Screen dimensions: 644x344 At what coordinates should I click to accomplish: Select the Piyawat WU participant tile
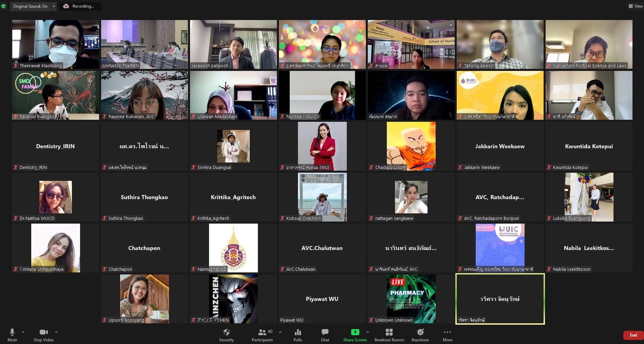coord(322,299)
